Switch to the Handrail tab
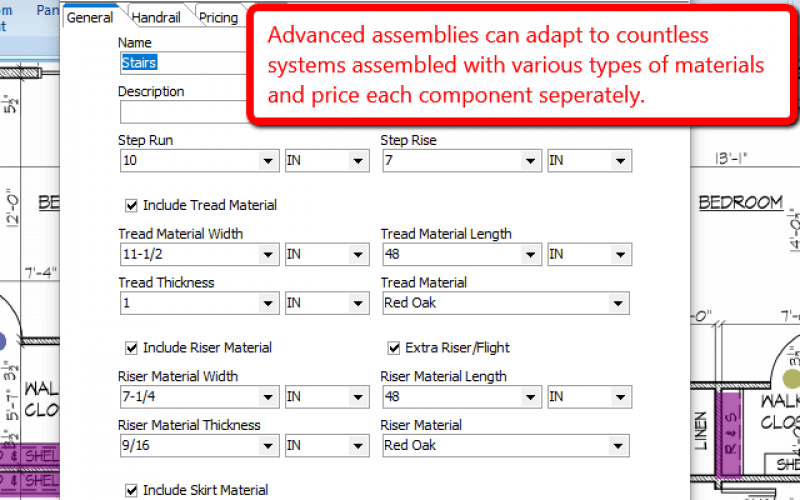Viewport: 800px width, 500px height. pos(156,17)
